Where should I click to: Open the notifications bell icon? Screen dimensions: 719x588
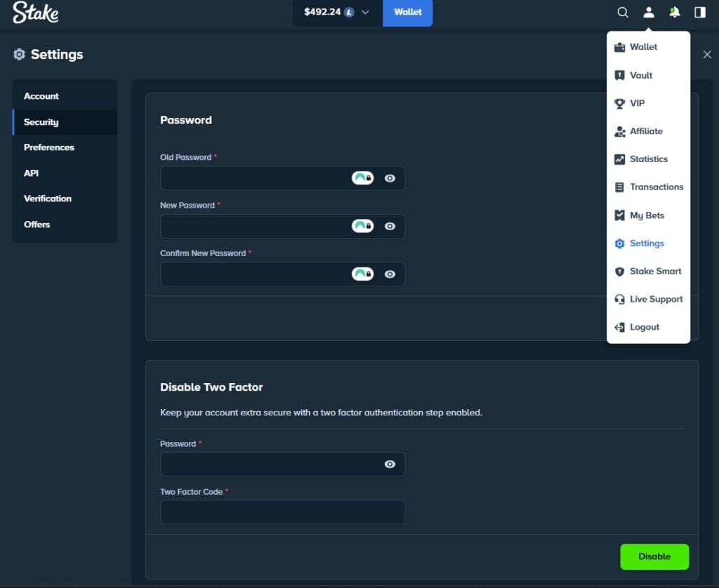(x=674, y=12)
